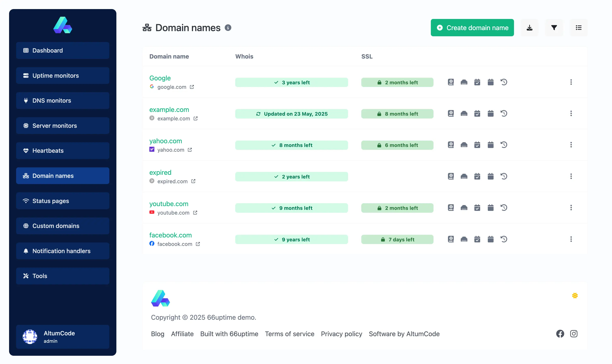Screen dimensions: 612x364
Task: Click the ethernet port icon in the Google row
Action: 464,82
